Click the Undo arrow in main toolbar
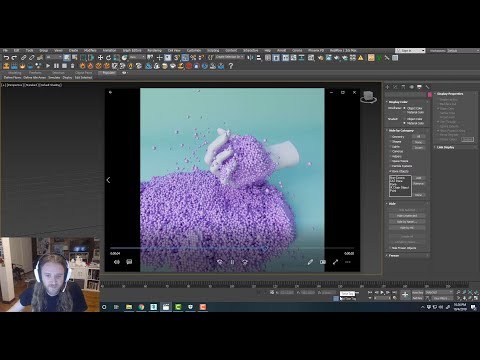Viewport: 480px width, 360px height. [x=6, y=58]
